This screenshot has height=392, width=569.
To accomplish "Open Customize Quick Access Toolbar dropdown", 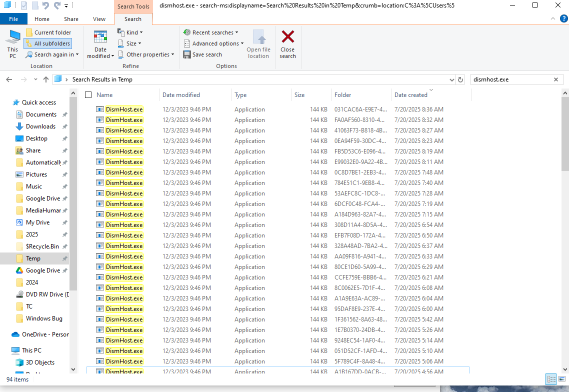I will point(66,5).
